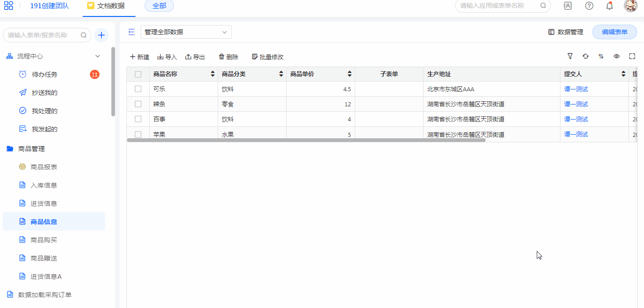Open the notification bell
The image size is (644, 308).
click(x=609, y=6)
